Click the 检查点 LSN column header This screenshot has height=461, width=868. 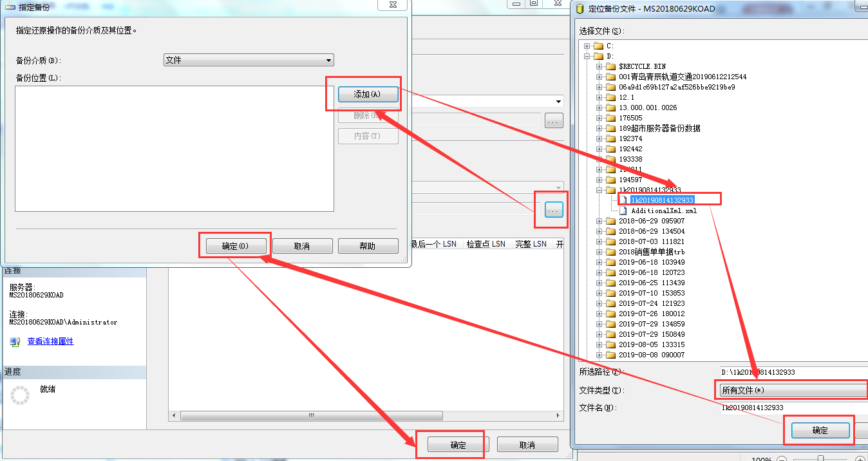click(486, 244)
